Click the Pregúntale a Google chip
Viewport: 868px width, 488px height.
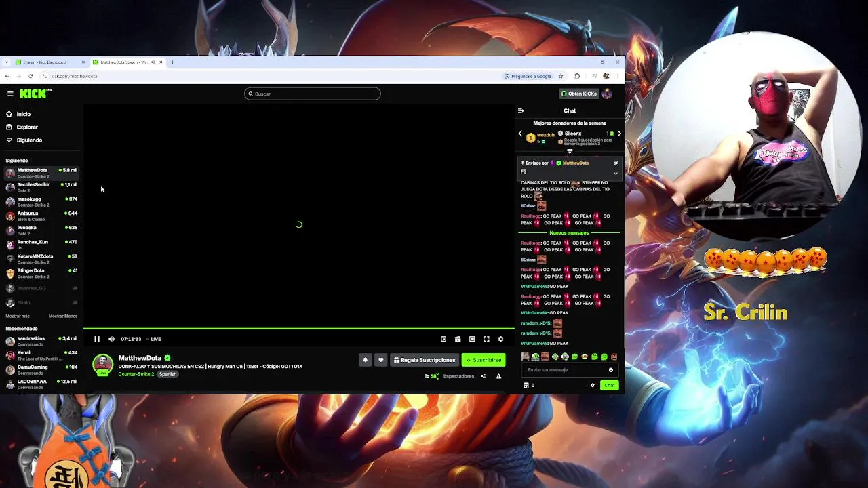[x=528, y=76]
